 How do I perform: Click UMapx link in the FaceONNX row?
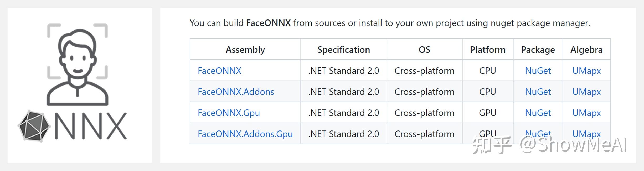(x=586, y=71)
